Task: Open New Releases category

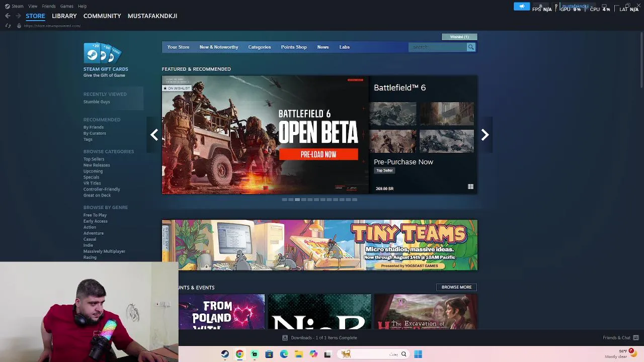Action: click(x=97, y=165)
